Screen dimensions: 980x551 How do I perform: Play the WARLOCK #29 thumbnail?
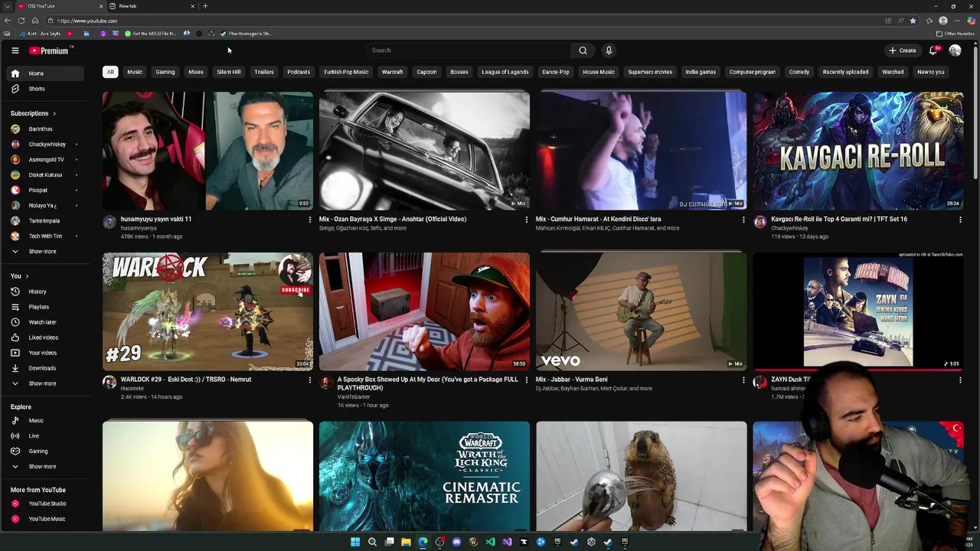tap(207, 311)
